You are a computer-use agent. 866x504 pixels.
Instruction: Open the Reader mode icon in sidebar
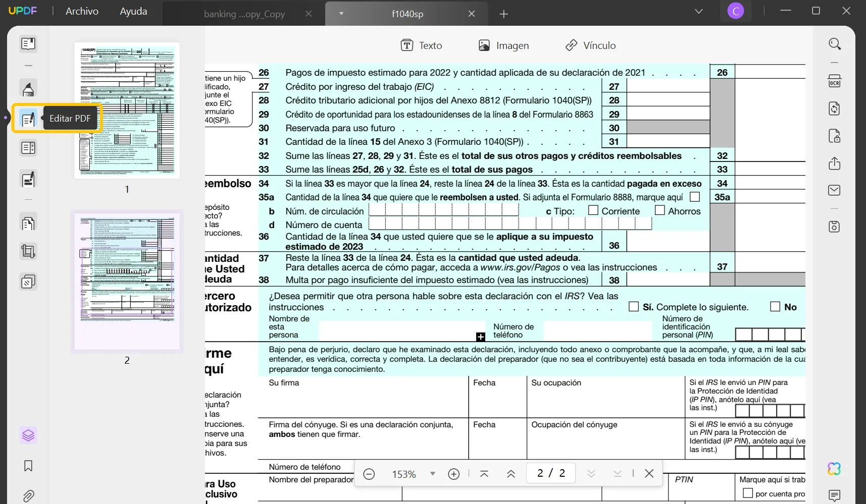click(x=28, y=44)
